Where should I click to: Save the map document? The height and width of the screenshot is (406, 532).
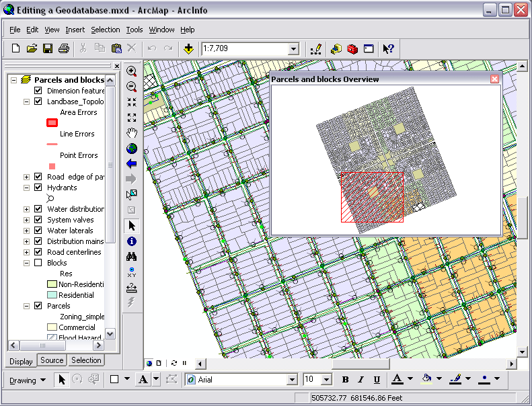pyautogui.click(x=48, y=48)
